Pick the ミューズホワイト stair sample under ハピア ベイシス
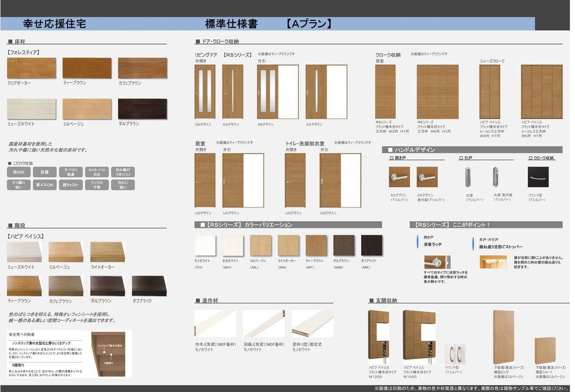Viewport: 575px width, 392px height. (x=24, y=252)
